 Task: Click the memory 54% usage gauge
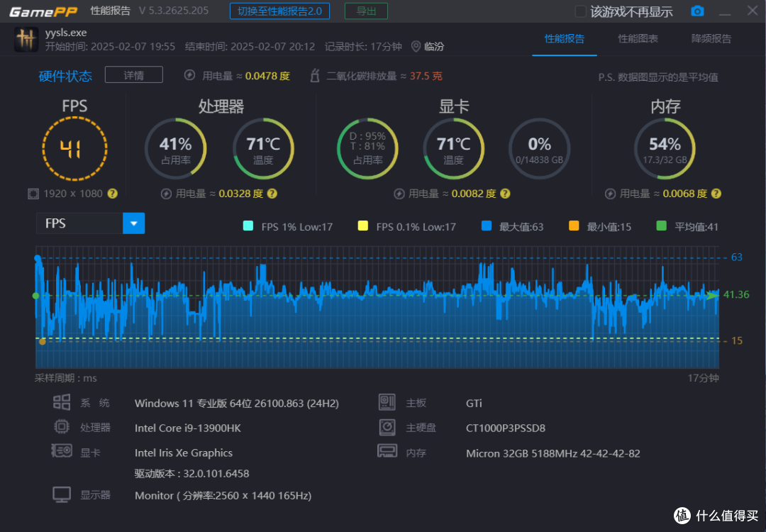(x=665, y=148)
